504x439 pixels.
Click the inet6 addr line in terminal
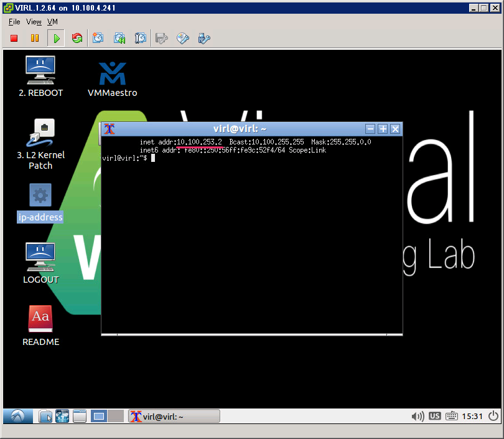click(233, 150)
